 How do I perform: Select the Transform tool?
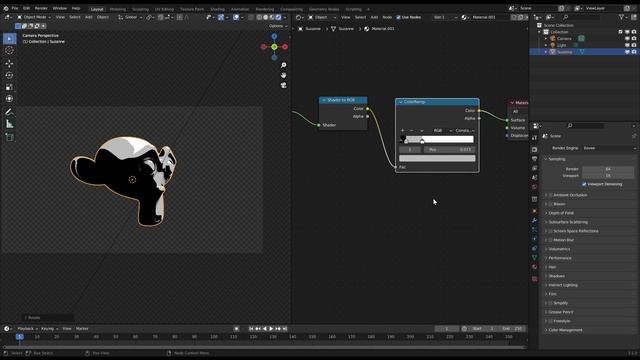[9, 99]
